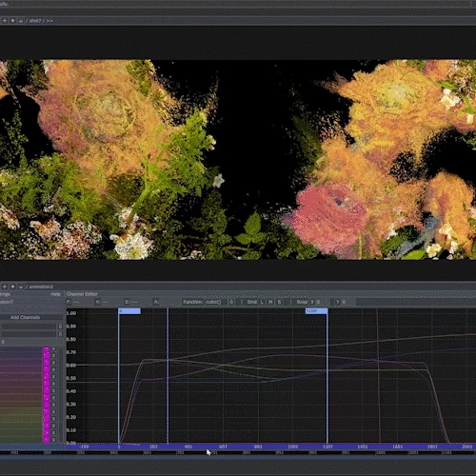The image size is (476, 476).
Task: Click the magenta color bar in the channel list
Action: point(47,395)
